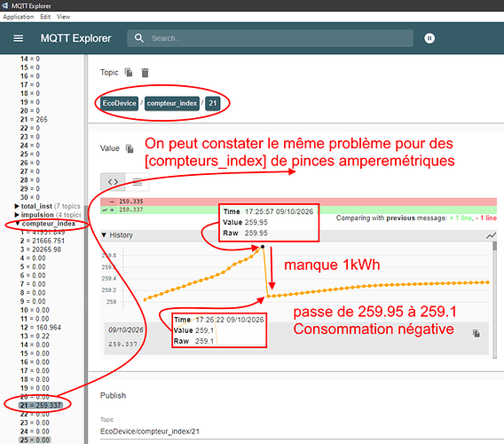Copy value using the Value copy icon
This screenshot has width=504, height=444.
click(x=130, y=148)
